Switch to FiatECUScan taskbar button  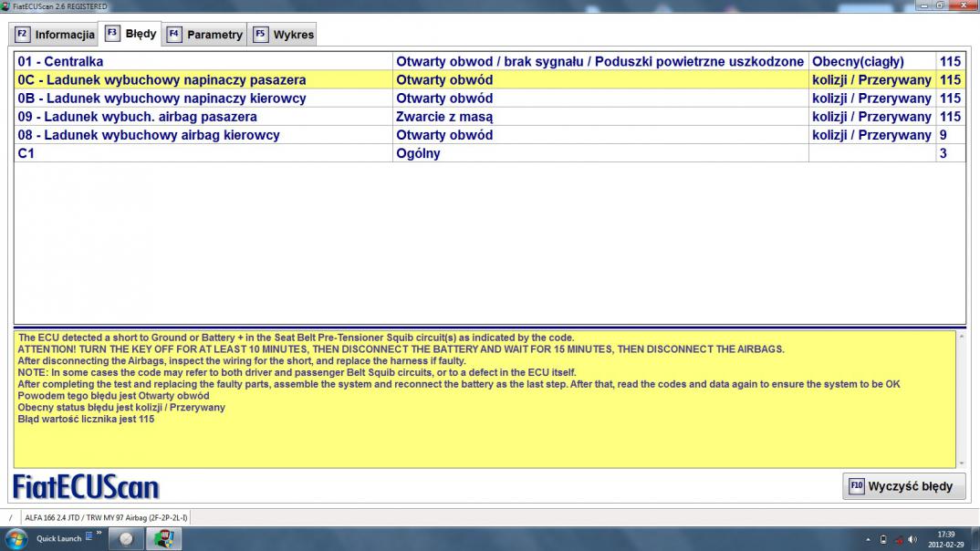[163, 538]
